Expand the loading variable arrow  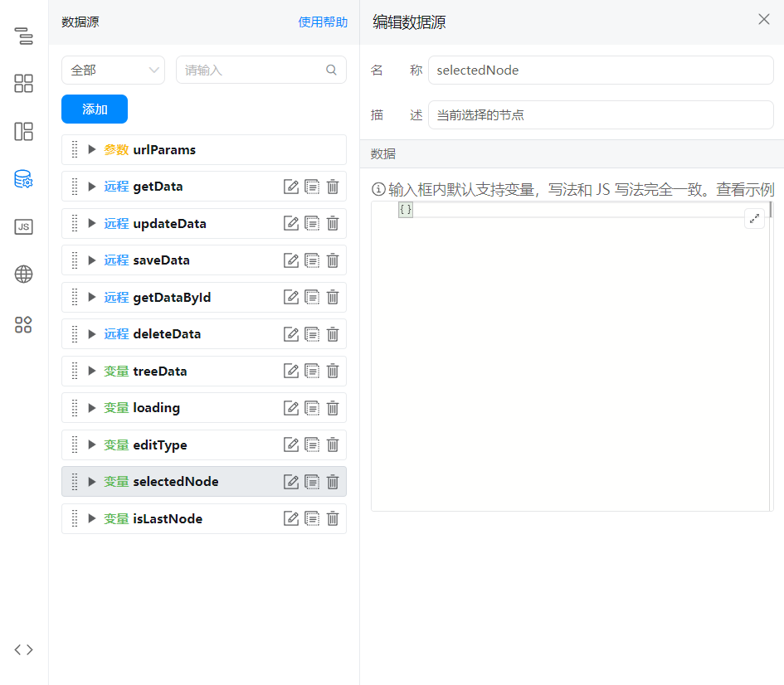pos(91,408)
